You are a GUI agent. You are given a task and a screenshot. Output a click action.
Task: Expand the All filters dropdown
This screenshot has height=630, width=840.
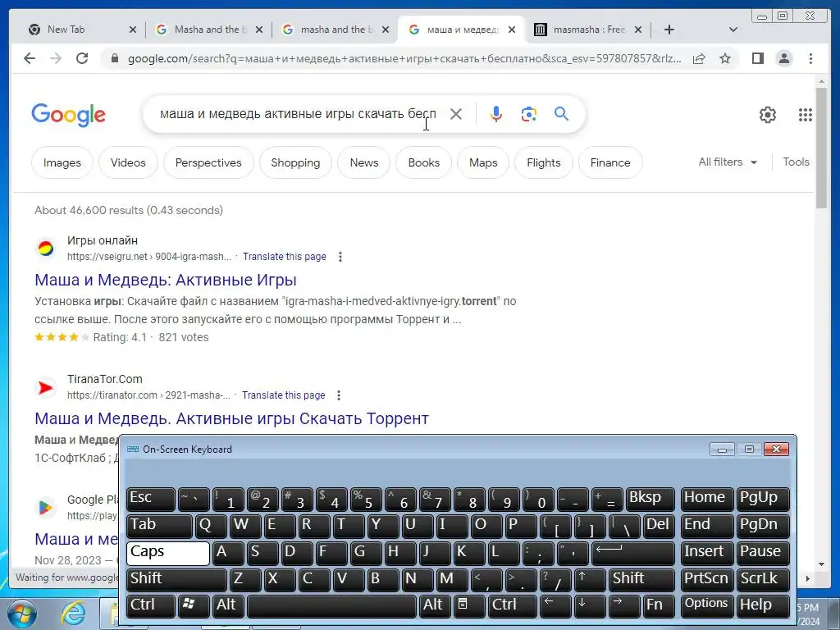728,162
